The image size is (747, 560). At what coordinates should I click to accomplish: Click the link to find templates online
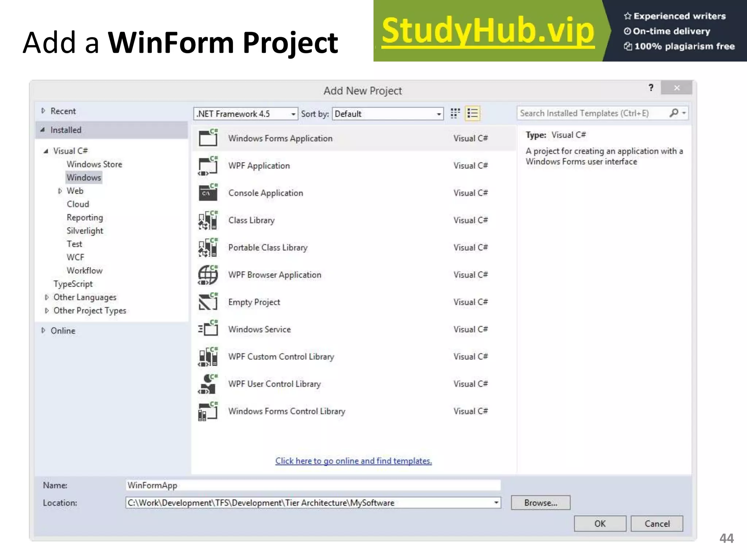pyautogui.click(x=353, y=461)
